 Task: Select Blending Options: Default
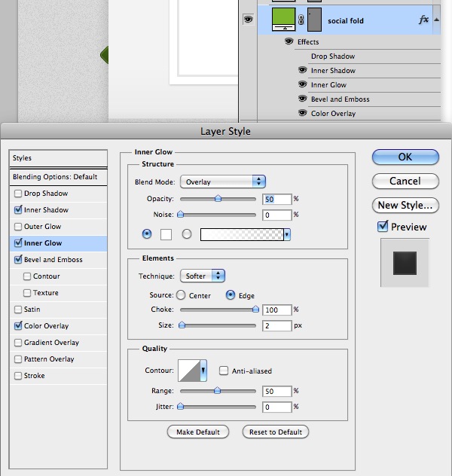click(58, 177)
